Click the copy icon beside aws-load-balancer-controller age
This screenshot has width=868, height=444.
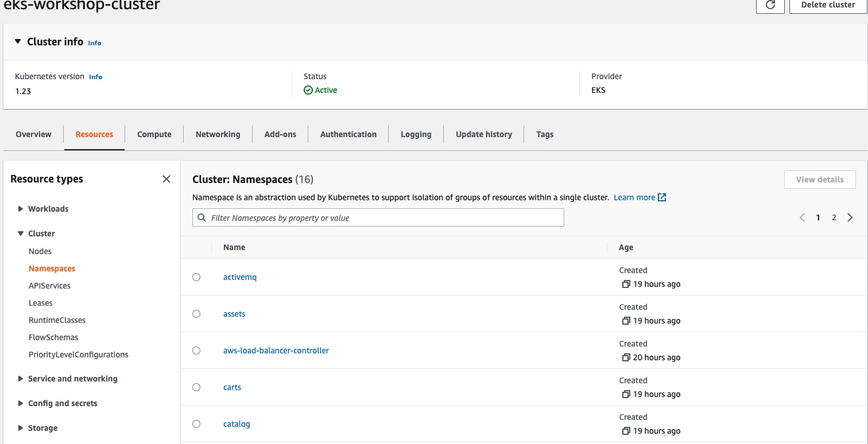pos(626,357)
